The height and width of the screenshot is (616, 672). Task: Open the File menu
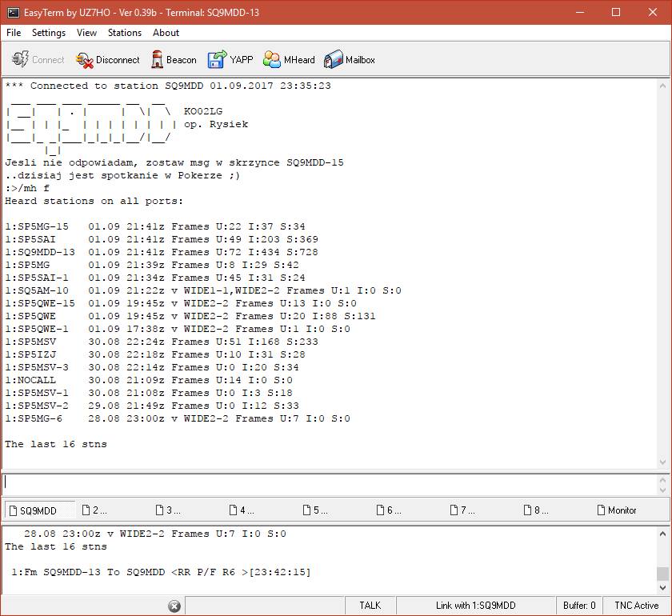click(14, 33)
